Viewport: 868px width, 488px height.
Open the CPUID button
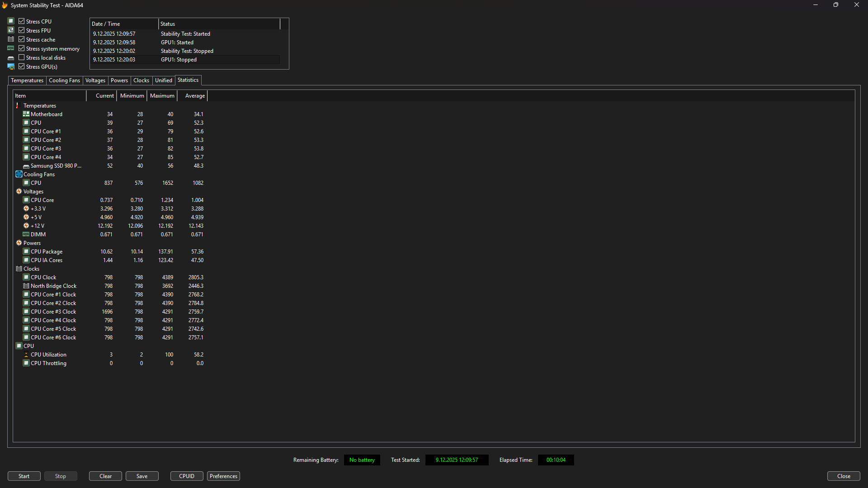coord(187,476)
